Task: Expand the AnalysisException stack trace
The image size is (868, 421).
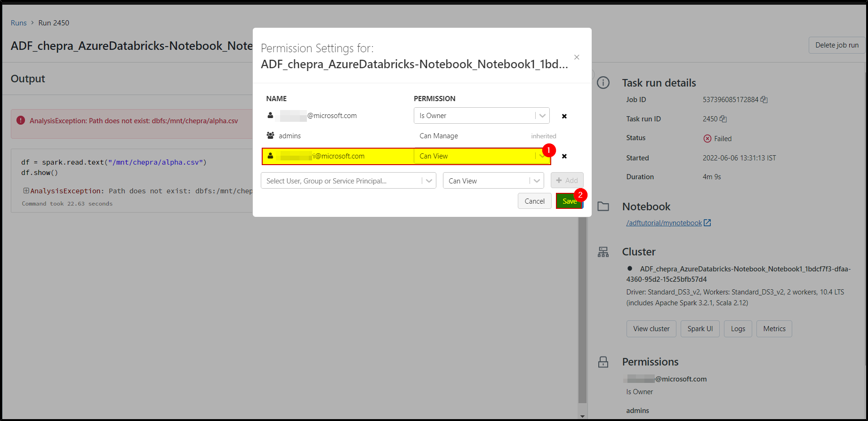Action: (26, 191)
